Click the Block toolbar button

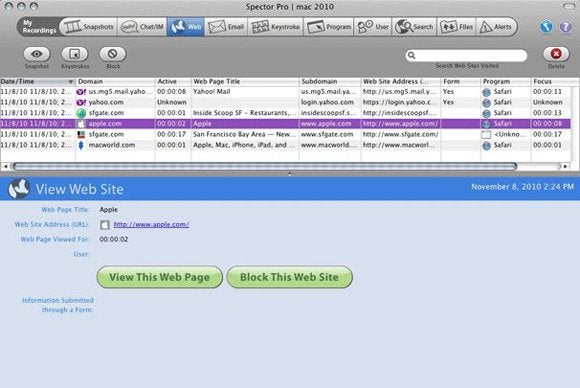(x=112, y=54)
